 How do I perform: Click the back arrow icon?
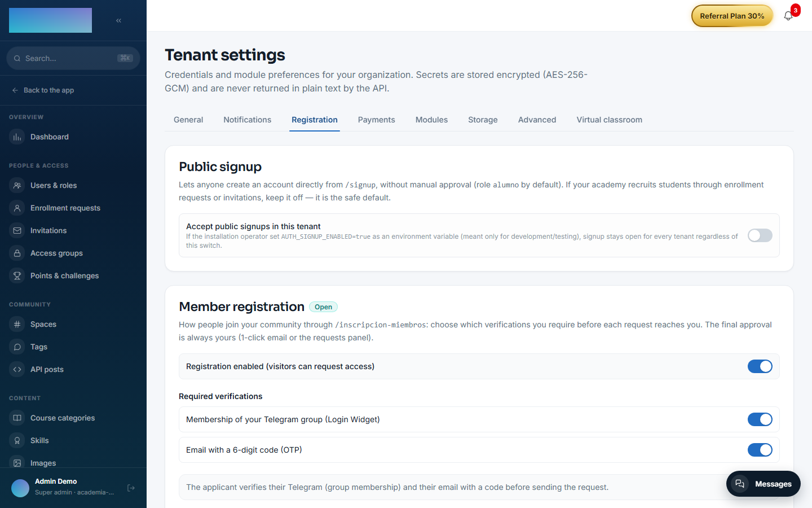(x=15, y=90)
